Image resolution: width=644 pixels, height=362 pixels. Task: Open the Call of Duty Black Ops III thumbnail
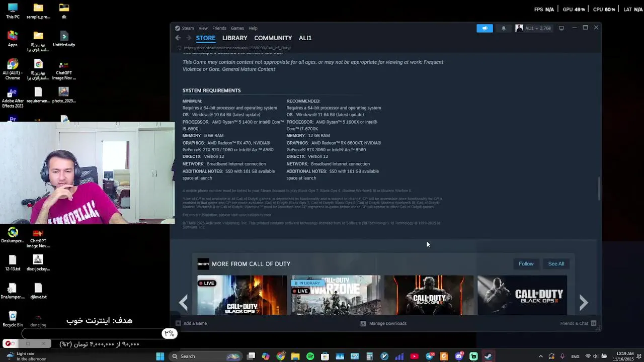pos(429,295)
